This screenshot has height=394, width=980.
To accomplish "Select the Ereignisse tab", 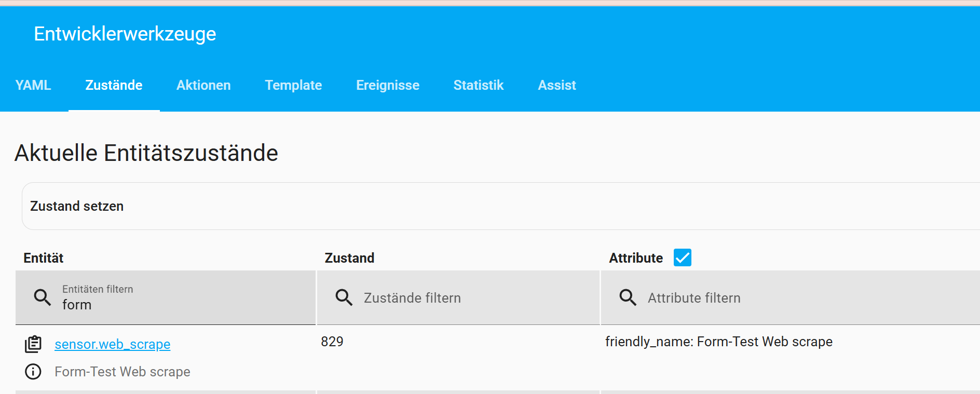I will click(x=388, y=85).
